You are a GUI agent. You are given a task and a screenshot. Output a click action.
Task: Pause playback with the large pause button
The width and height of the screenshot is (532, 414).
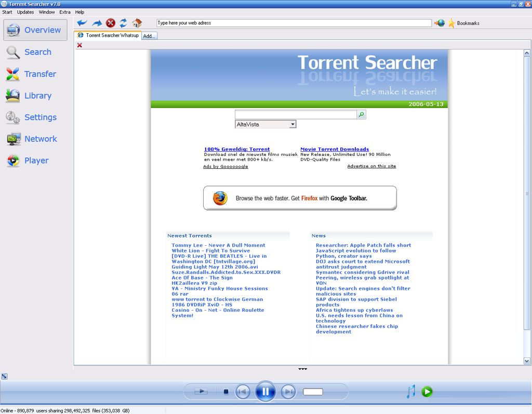265,391
